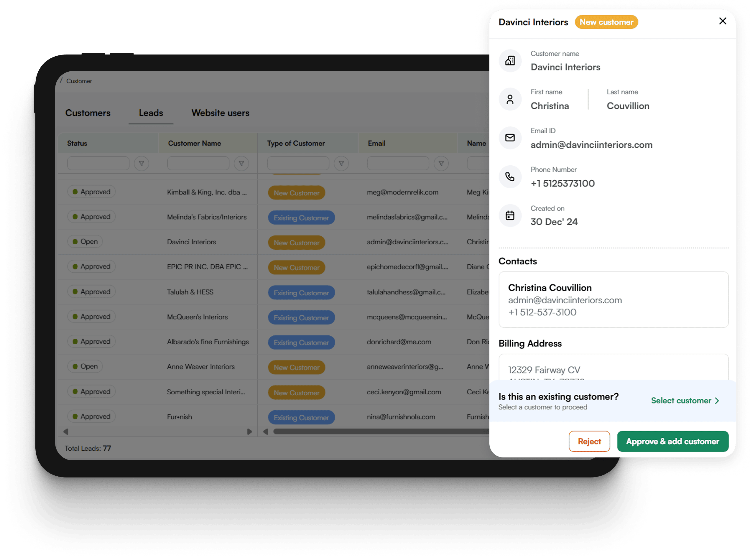Viewport: 750px width, 560px height.
Task: Click the Status filter text field
Action: pos(98,163)
